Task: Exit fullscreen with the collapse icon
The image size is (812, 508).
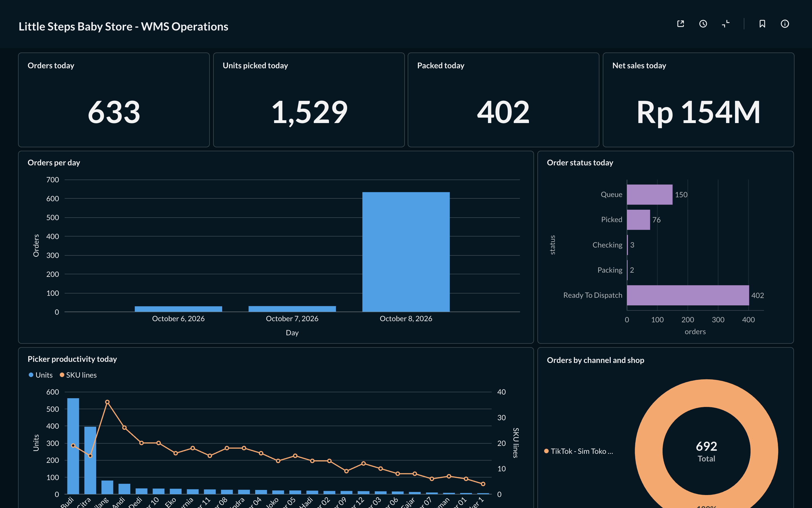Action: click(725, 24)
